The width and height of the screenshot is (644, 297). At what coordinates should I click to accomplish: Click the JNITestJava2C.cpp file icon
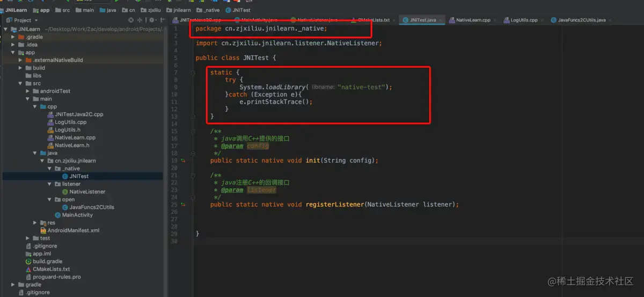tap(50, 114)
